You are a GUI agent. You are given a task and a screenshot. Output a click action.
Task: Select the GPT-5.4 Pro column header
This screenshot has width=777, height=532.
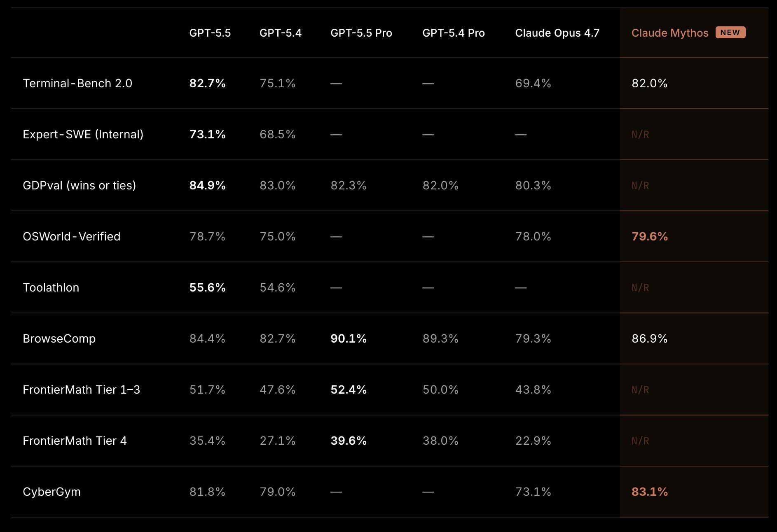[453, 33]
